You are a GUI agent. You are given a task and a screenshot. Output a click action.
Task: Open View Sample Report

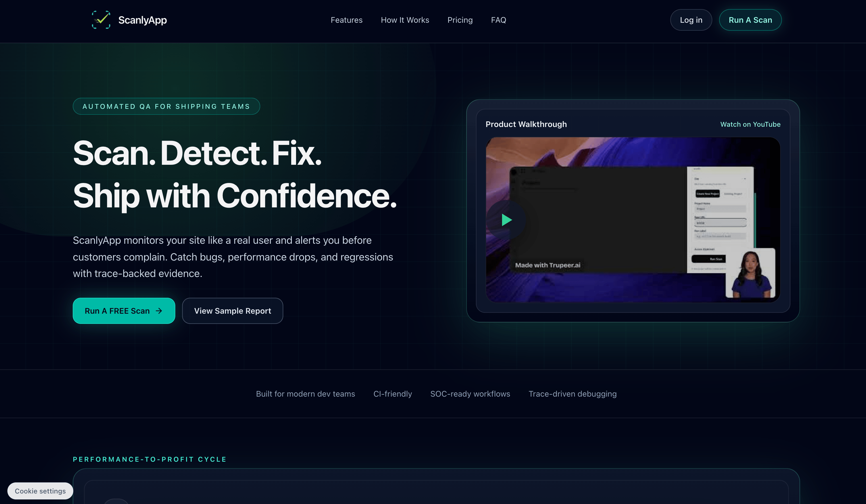pos(232,311)
